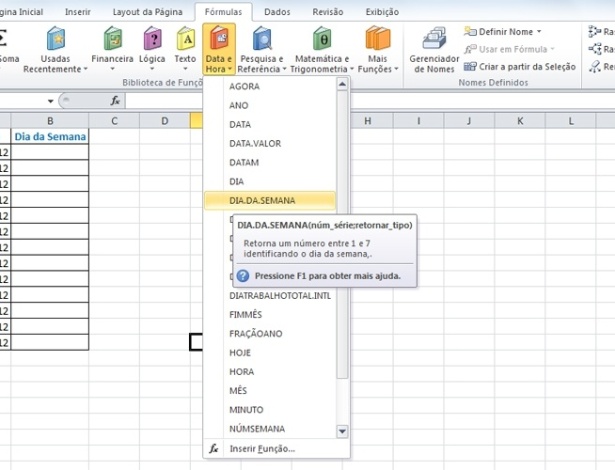Select the Dia da Semana header cell

tap(50, 137)
